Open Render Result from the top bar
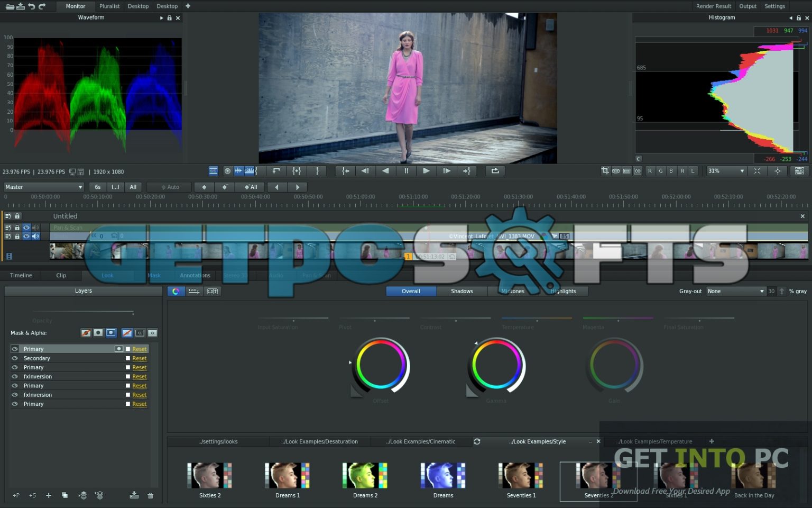 [x=713, y=6]
